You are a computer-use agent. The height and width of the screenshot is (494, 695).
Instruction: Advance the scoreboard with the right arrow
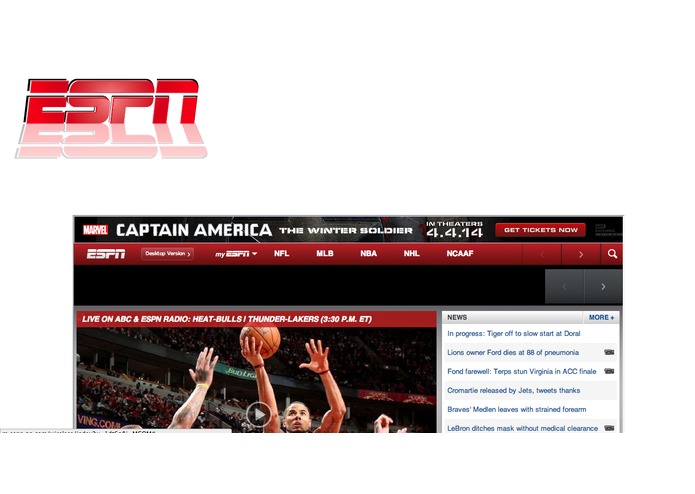coord(603,287)
